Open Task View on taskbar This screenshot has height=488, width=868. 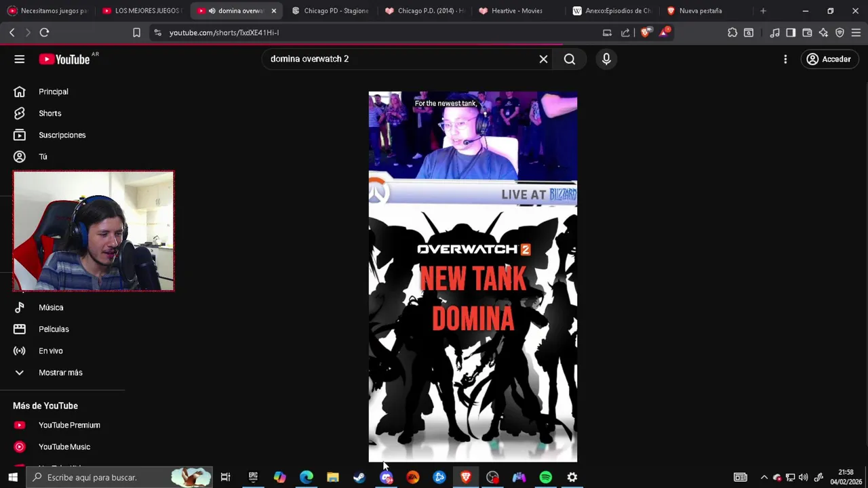click(x=226, y=477)
